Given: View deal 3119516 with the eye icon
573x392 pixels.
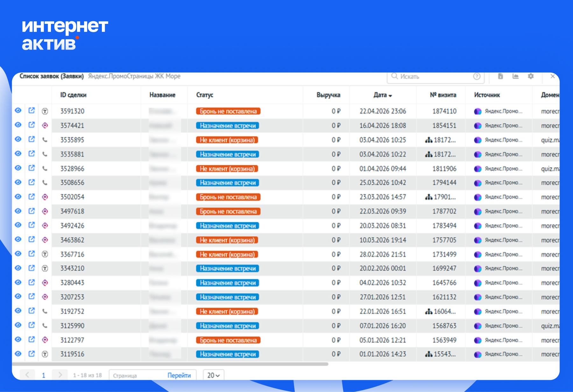Looking at the screenshot, I should [18, 353].
